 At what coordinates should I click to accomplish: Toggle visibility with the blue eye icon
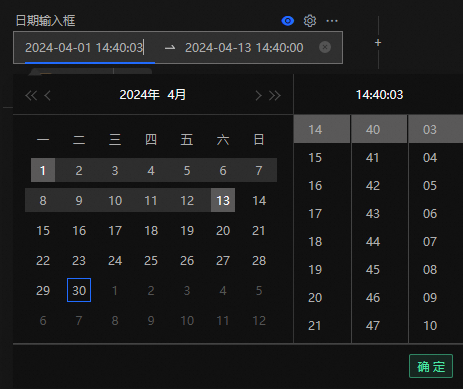[288, 21]
